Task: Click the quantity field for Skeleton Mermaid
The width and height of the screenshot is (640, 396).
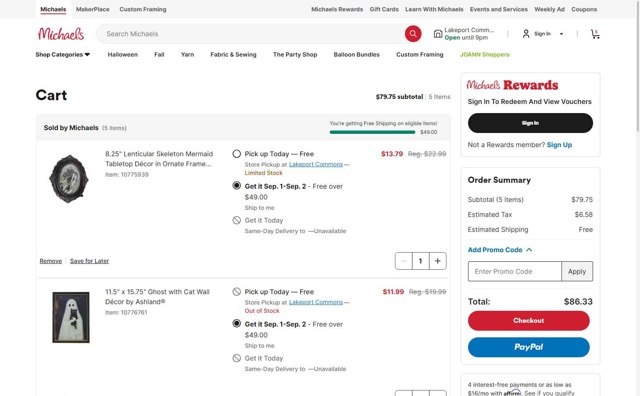Action: (x=420, y=261)
